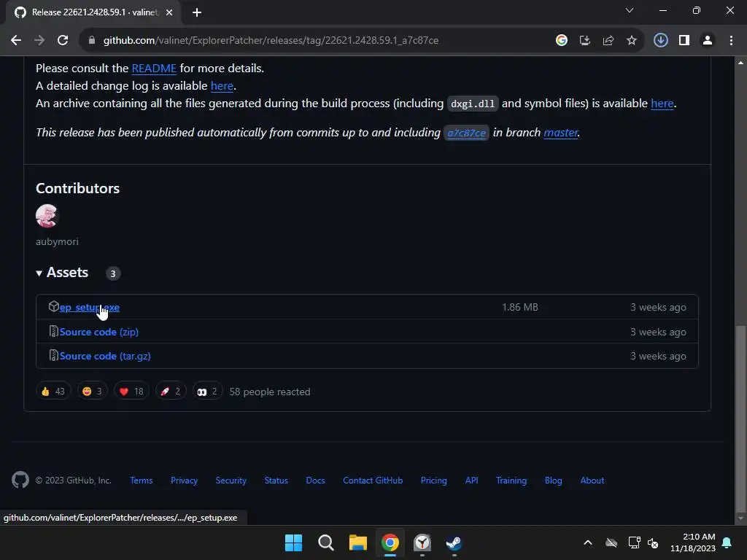This screenshot has height=560, width=747.
Task: Open taskbar Search
Action: pyautogui.click(x=326, y=542)
